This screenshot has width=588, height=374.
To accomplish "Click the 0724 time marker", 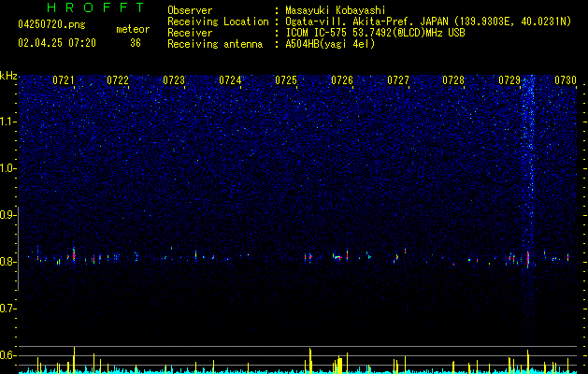I will point(230,80).
